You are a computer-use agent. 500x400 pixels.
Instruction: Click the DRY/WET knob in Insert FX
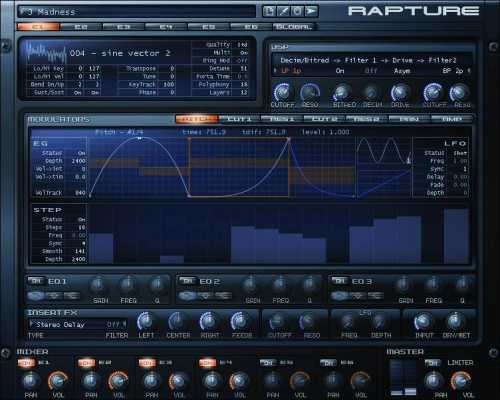[x=455, y=322]
